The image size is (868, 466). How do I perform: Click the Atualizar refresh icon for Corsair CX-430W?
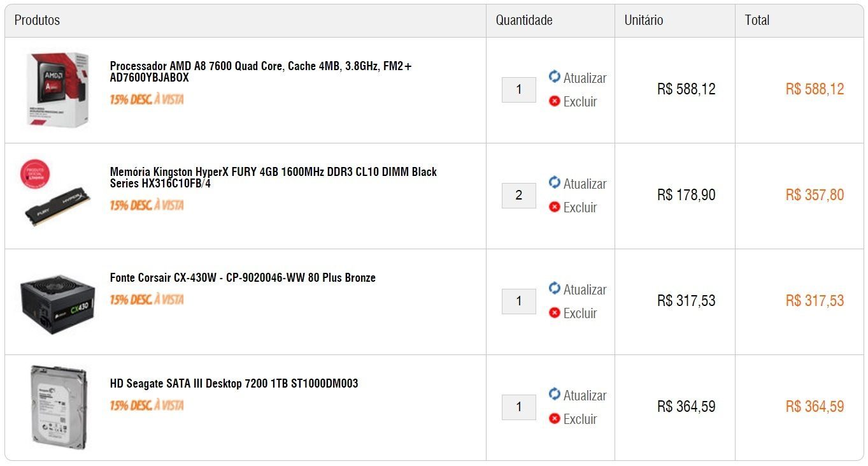click(x=555, y=288)
